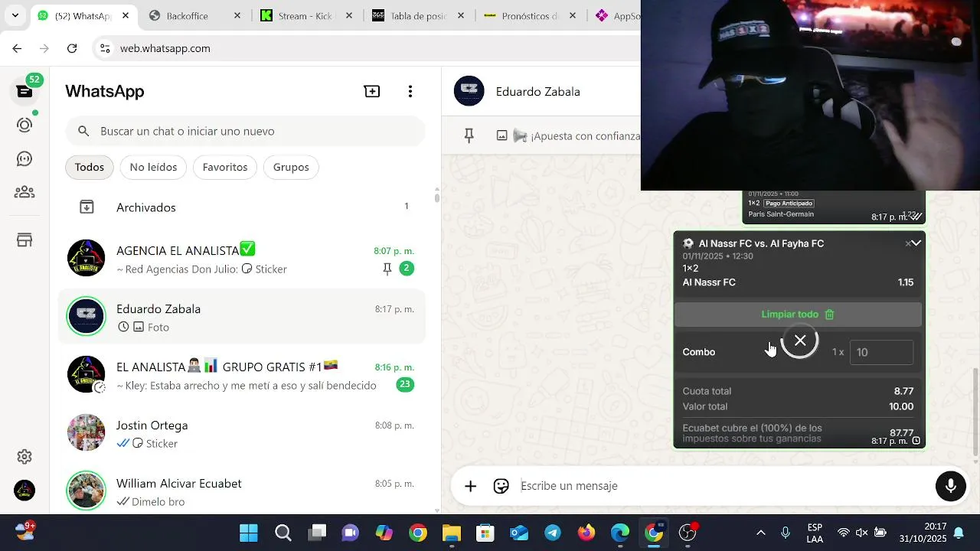
Task: Select the Favoritos filter
Action: pos(225,167)
